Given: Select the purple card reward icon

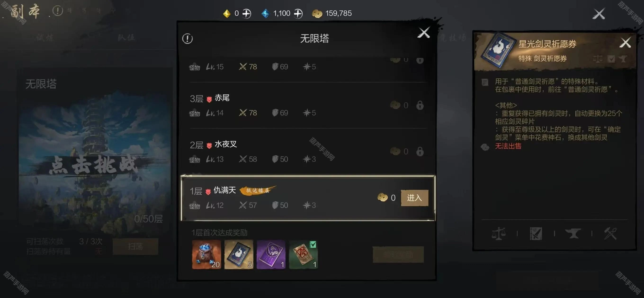Looking at the screenshot, I should click(271, 254).
